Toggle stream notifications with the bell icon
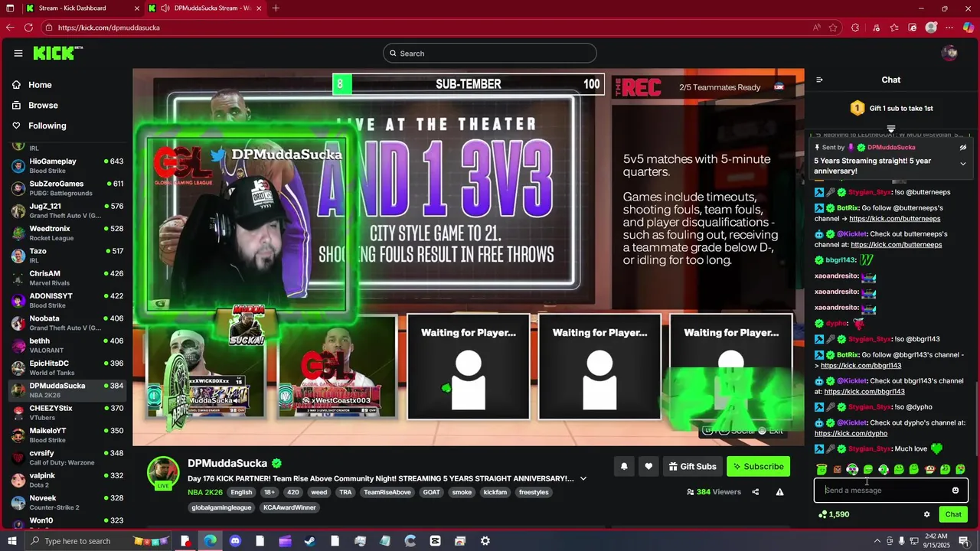The width and height of the screenshot is (980, 551). click(x=624, y=466)
